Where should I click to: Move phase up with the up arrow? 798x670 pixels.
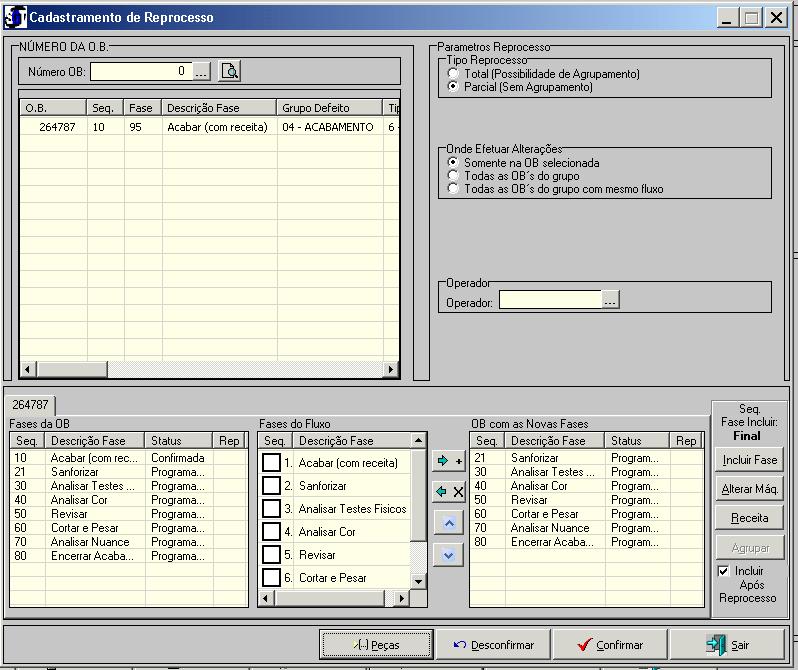point(449,523)
